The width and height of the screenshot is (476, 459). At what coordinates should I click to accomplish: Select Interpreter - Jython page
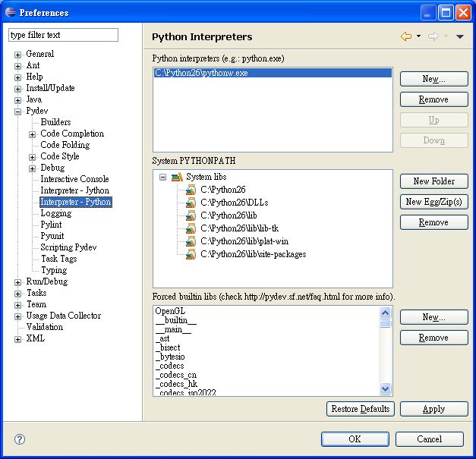pos(75,190)
